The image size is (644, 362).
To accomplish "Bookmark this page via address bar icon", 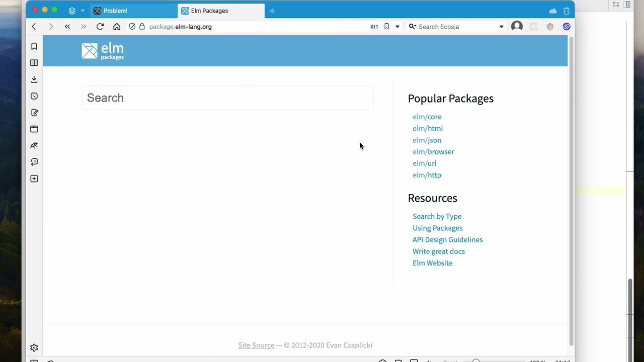I will tap(386, 27).
